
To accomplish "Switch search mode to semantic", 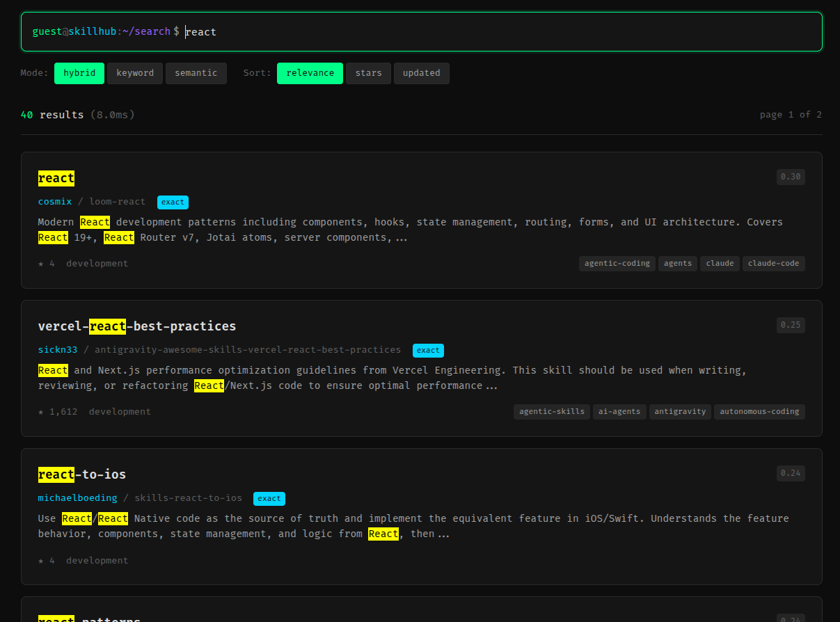I will tap(196, 73).
